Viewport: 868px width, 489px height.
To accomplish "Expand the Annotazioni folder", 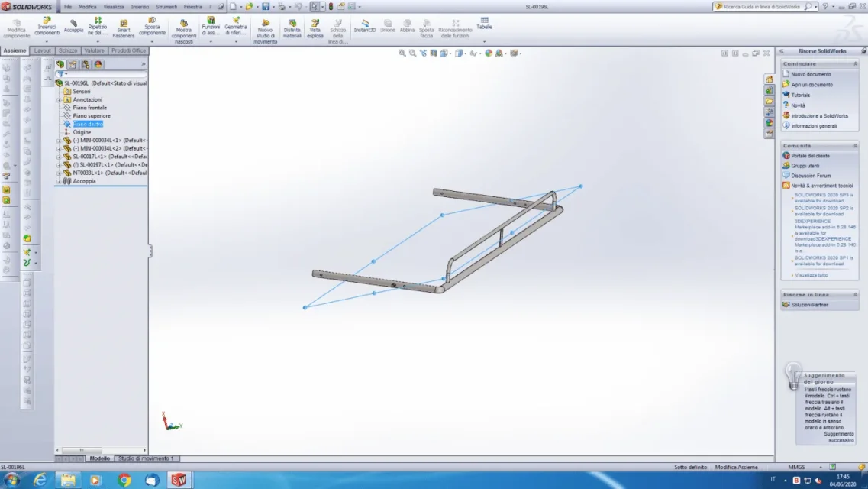I will [60, 99].
